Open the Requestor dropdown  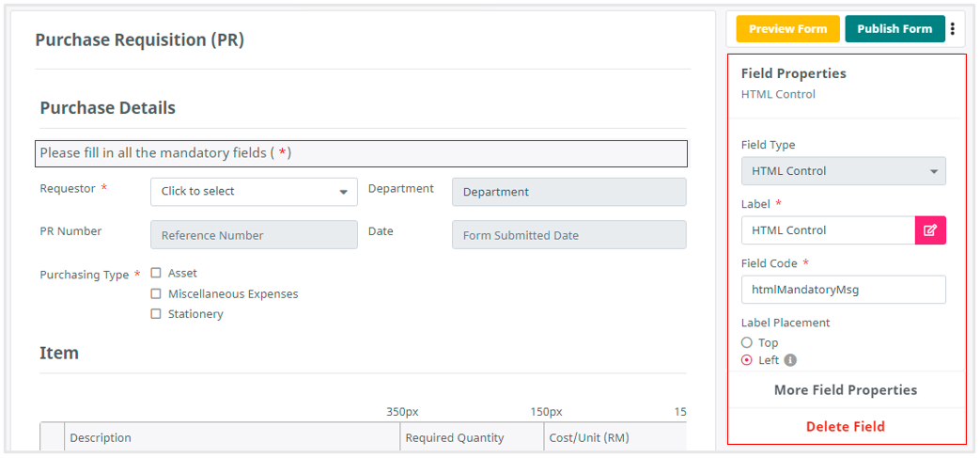click(x=254, y=192)
